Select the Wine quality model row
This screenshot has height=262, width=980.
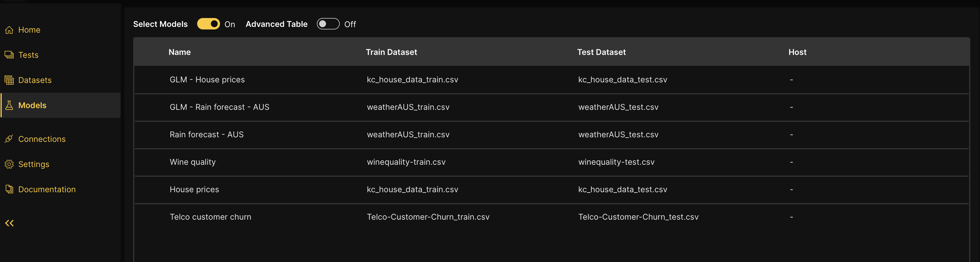[193, 162]
